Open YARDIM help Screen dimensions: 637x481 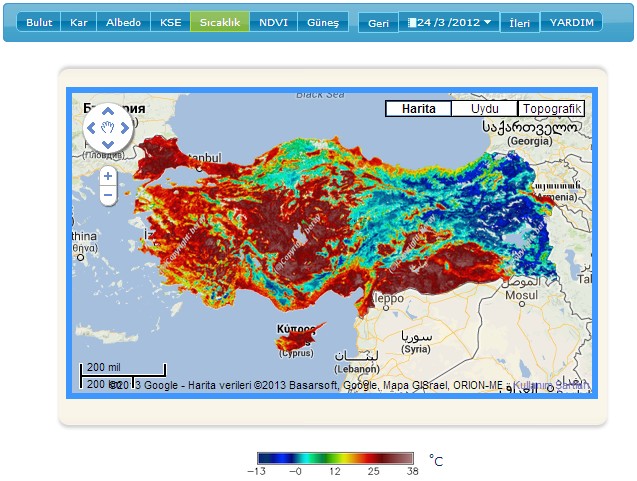[571, 22]
